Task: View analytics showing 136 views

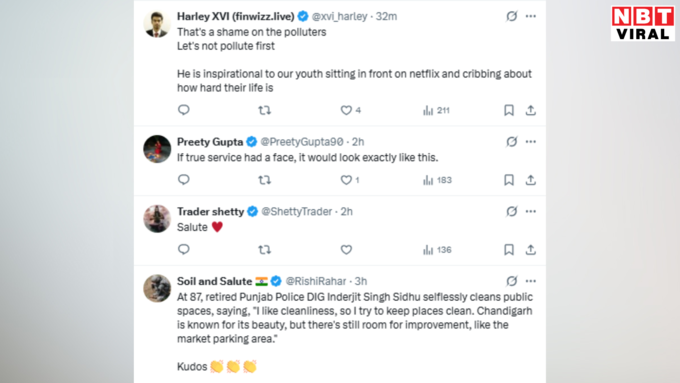Action: click(x=437, y=250)
